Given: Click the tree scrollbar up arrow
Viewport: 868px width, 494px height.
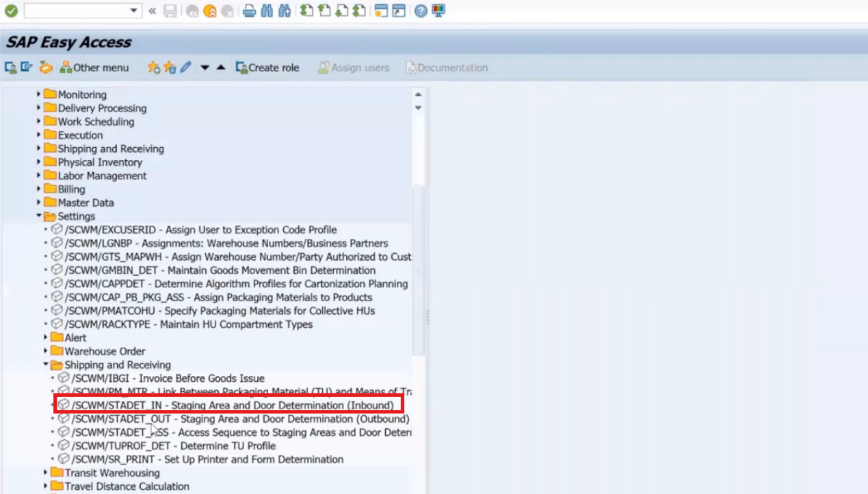Looking at the screenshot, I should (x=418, y=94).
